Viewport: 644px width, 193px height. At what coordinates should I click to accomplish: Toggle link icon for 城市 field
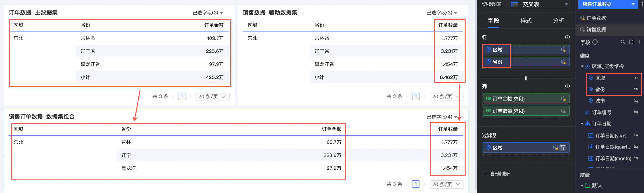[636, 101]
